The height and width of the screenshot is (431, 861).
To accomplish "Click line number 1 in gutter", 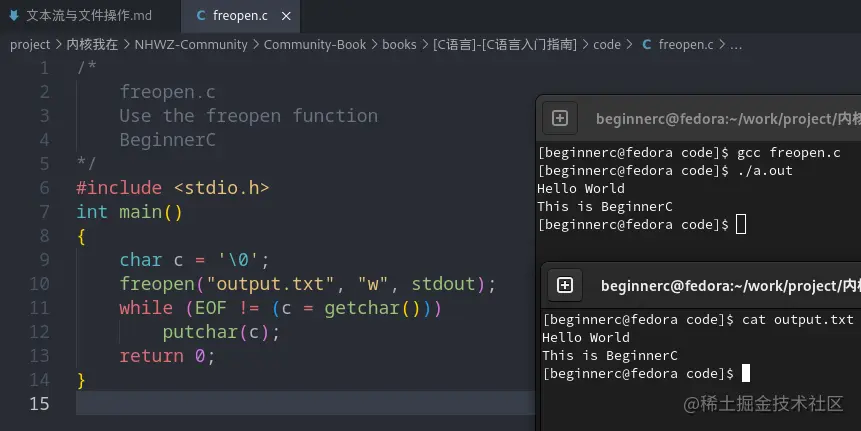I will [x=44, y=68].
